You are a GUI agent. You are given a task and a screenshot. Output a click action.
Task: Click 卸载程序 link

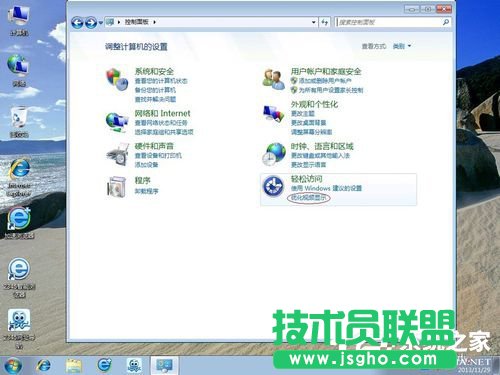(x=146, y=191)
